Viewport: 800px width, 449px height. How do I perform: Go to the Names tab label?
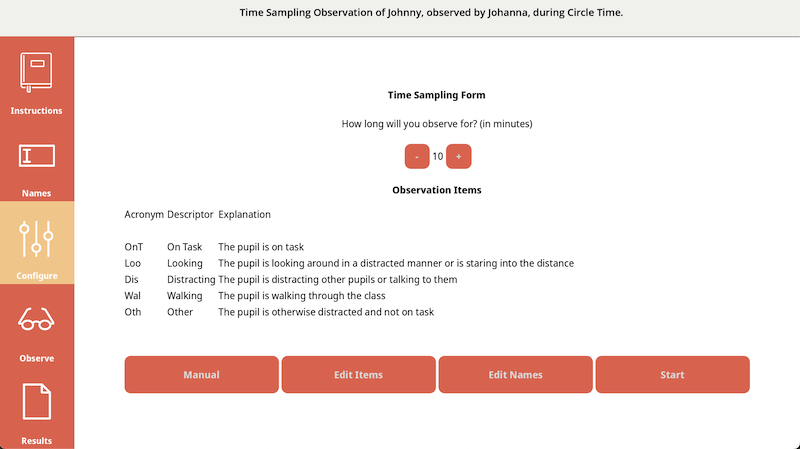36,193
